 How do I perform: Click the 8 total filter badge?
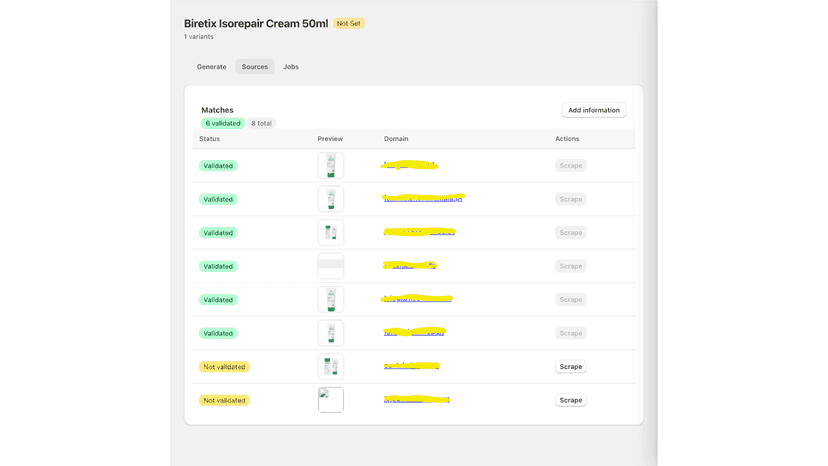tap(261, 123)
